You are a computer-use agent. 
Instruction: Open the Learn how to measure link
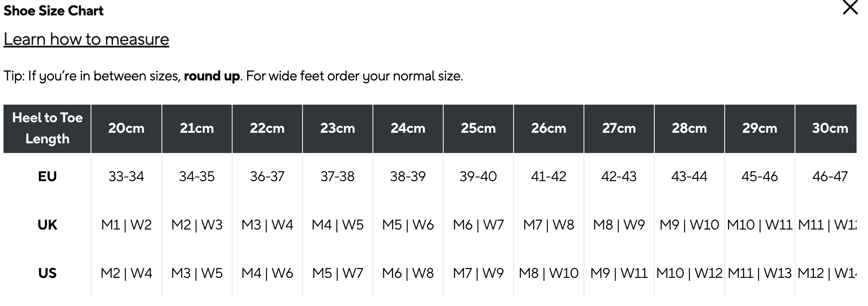pyautogui.click(x=86, y=39)
